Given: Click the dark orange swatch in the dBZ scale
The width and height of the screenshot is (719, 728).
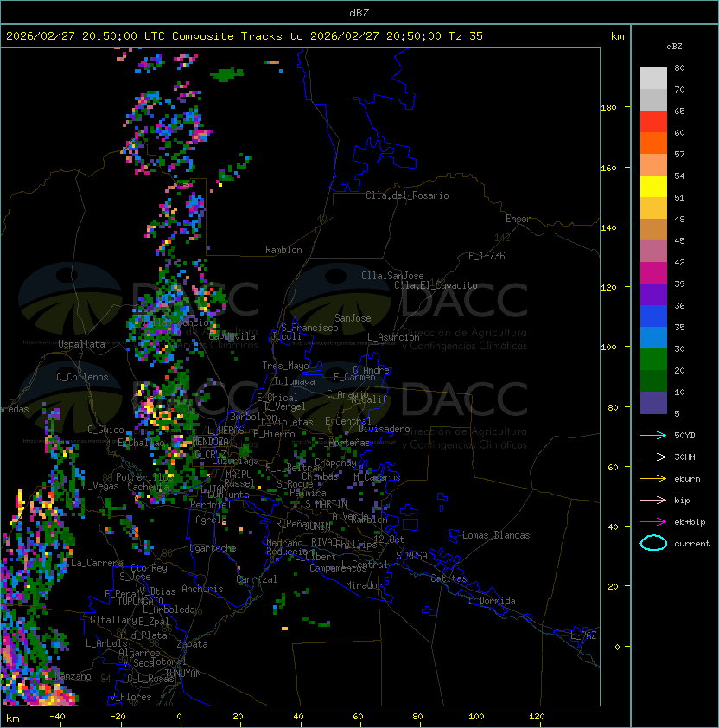Looking at the screenshot, I should tap(653, 143).
